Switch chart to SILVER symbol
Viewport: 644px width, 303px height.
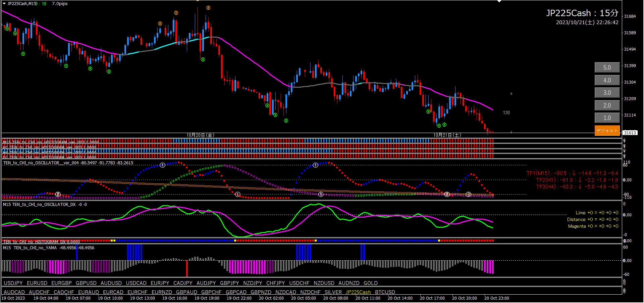click(333, 292)
